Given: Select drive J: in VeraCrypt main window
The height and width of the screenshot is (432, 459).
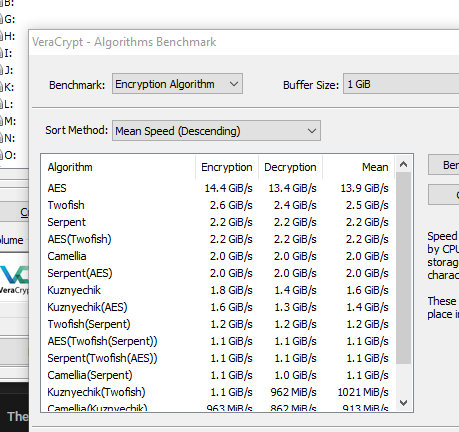Looking at the screenshot, I should coord(7,70).
